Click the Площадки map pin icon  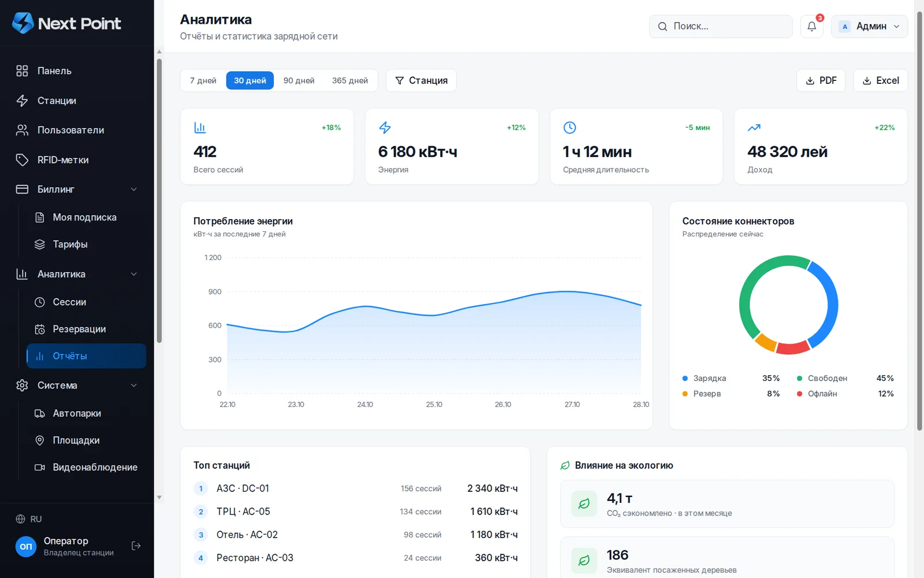[40, 440]
